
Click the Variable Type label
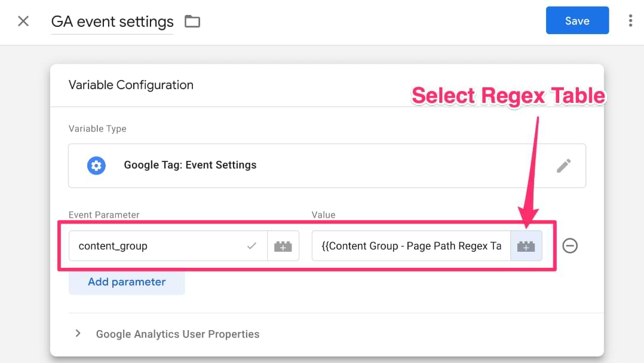click(x=97, y=129)
